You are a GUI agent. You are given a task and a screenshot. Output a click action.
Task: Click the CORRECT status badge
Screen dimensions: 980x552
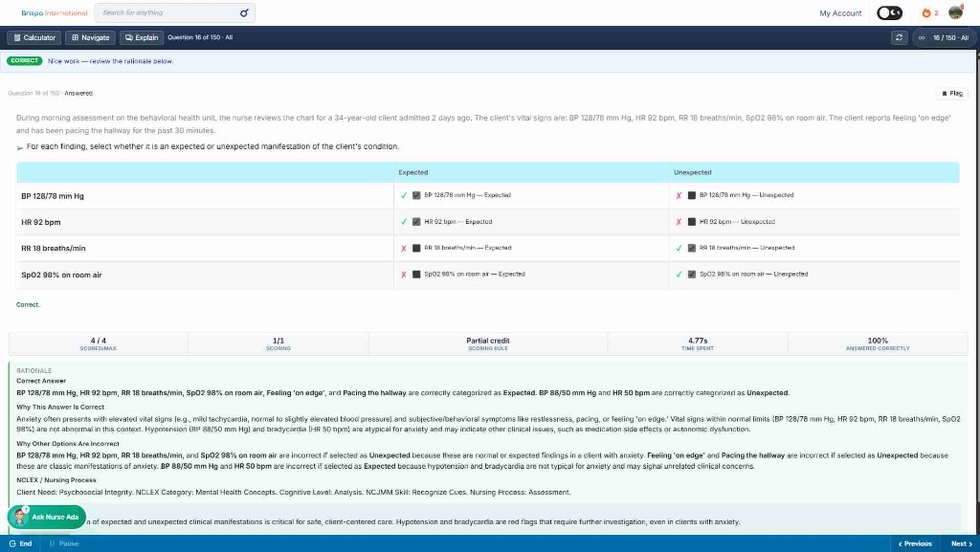(x=24, y=61)
